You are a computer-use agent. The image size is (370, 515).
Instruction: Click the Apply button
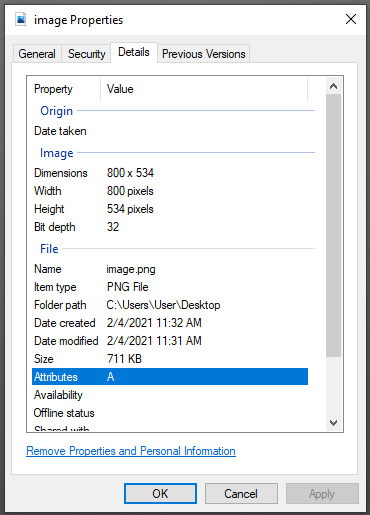point(322,493)
